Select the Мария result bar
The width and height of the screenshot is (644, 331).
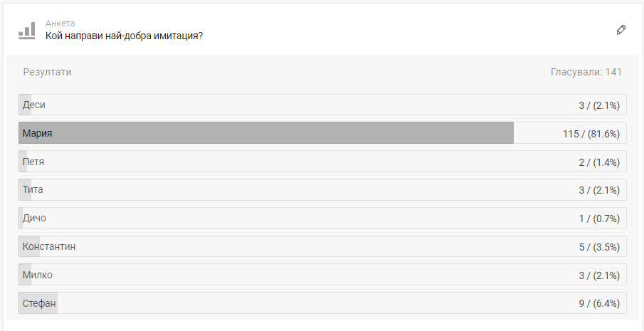(322, 133)
